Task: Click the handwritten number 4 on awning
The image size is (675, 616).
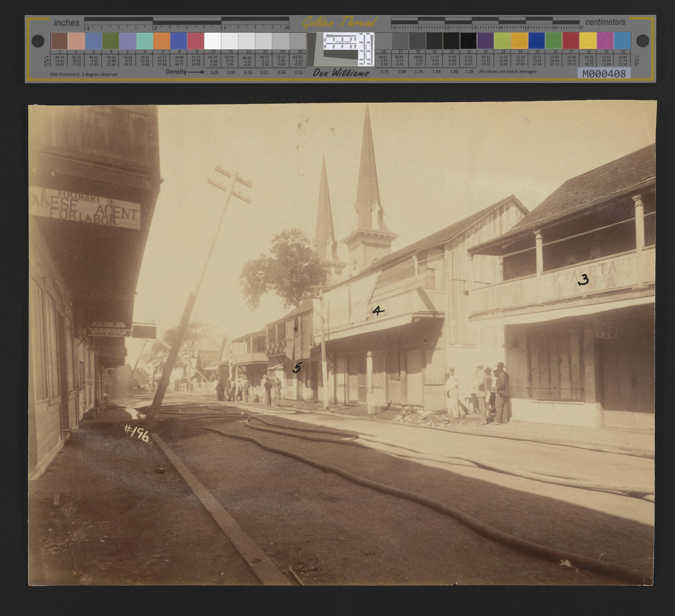Action: click(378, 311)
